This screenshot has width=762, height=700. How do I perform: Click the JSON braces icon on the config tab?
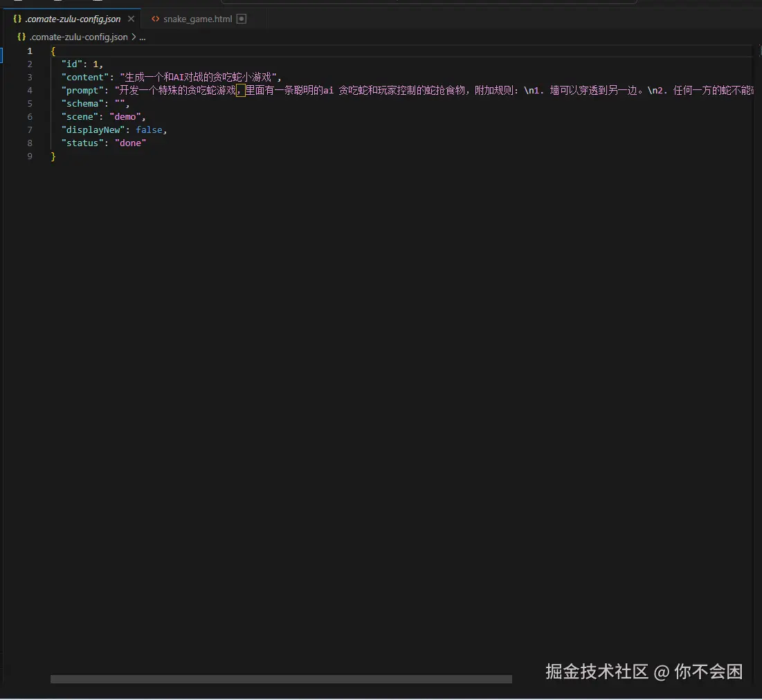tap(17, 19)
